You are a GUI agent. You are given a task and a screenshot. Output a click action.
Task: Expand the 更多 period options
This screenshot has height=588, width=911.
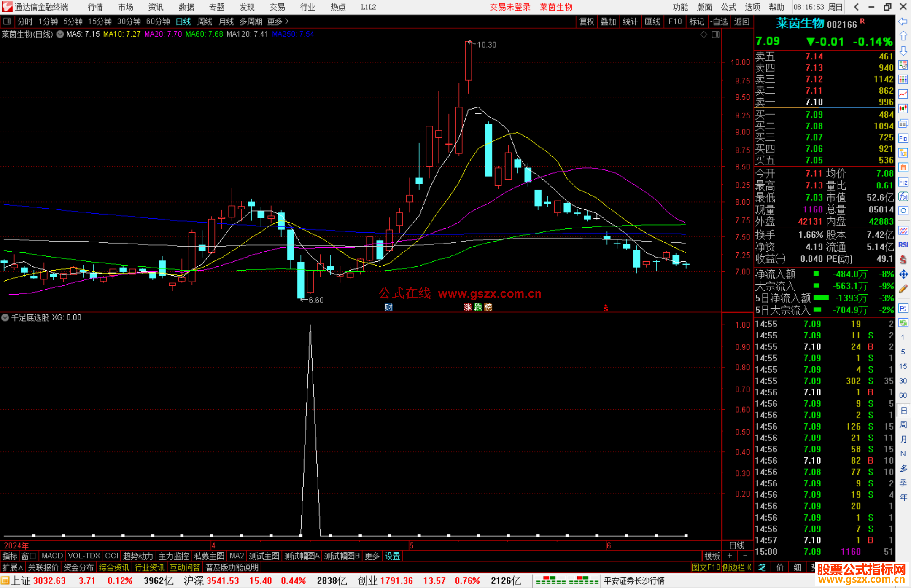(x=278, y=21)
